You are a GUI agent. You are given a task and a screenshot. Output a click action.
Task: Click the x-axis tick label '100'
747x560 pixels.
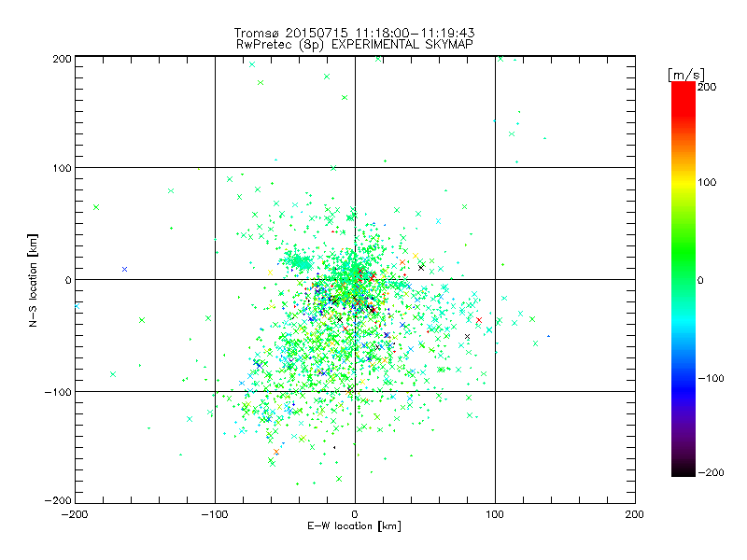(495, 515)
